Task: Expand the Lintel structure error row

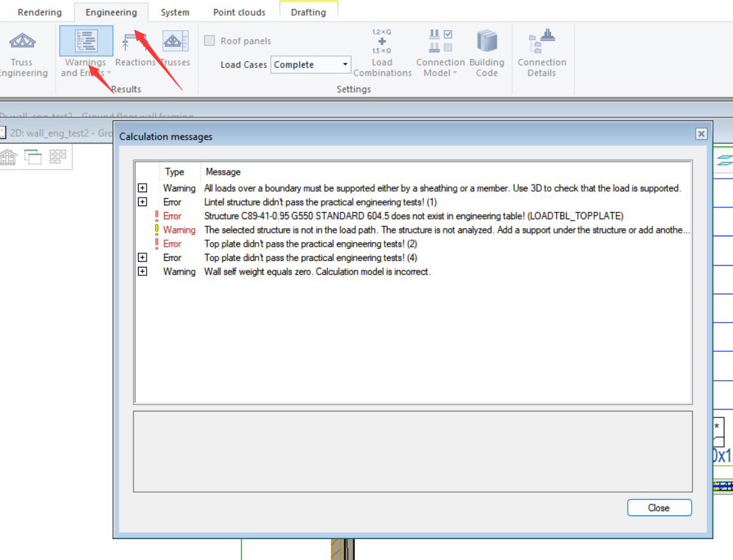Action: point(143,202)
